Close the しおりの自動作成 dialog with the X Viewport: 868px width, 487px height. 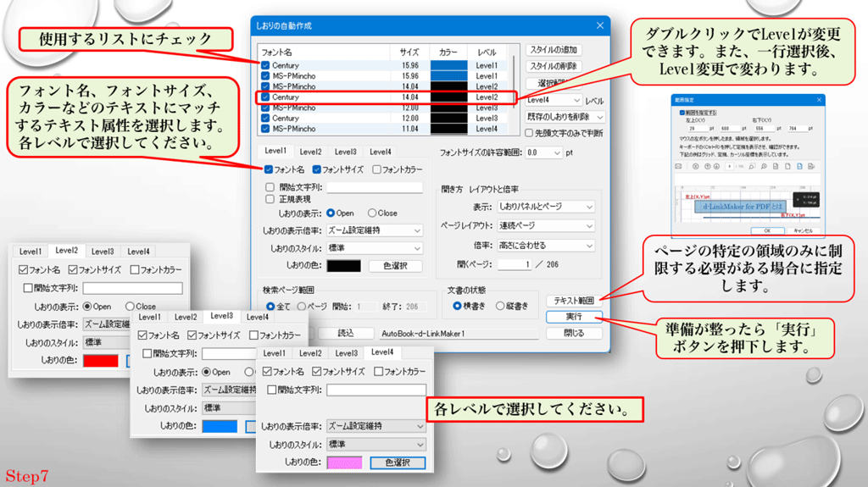point(599,26)
